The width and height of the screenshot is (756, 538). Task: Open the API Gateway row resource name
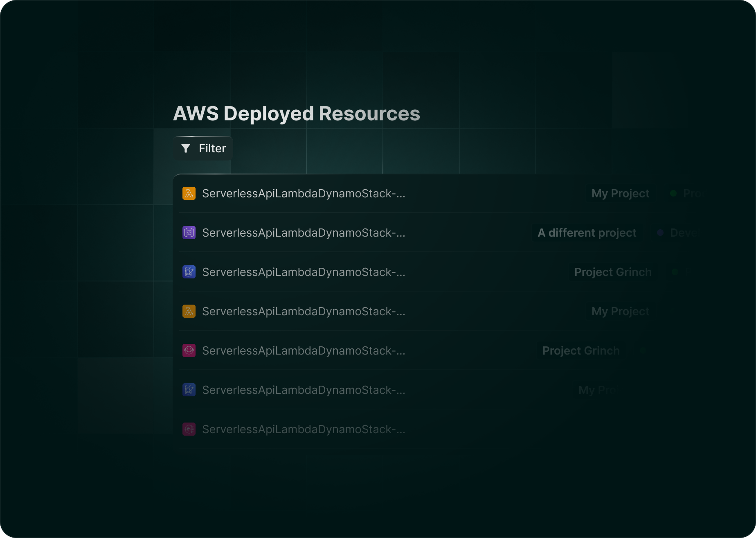[304, 233]
